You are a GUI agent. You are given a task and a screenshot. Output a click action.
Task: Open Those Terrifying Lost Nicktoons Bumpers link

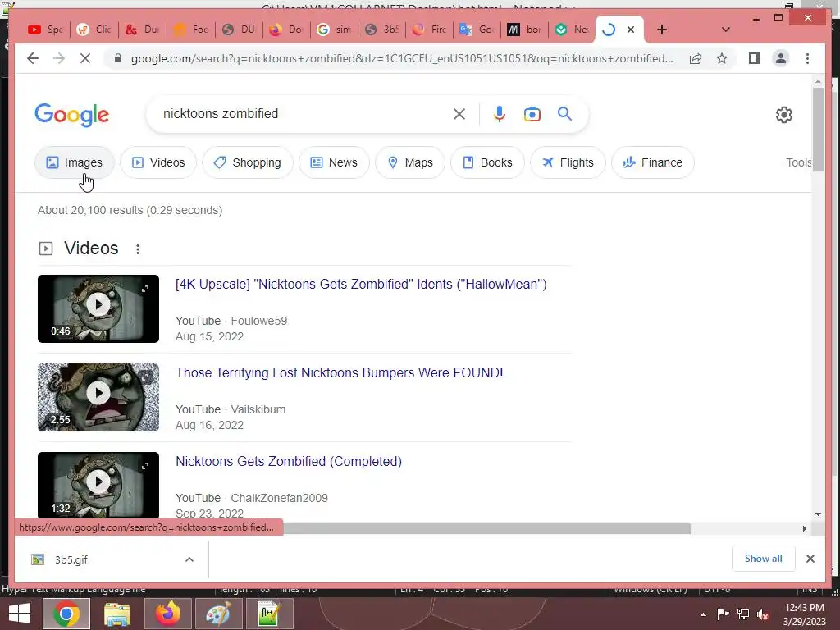(x=339, y=372)
